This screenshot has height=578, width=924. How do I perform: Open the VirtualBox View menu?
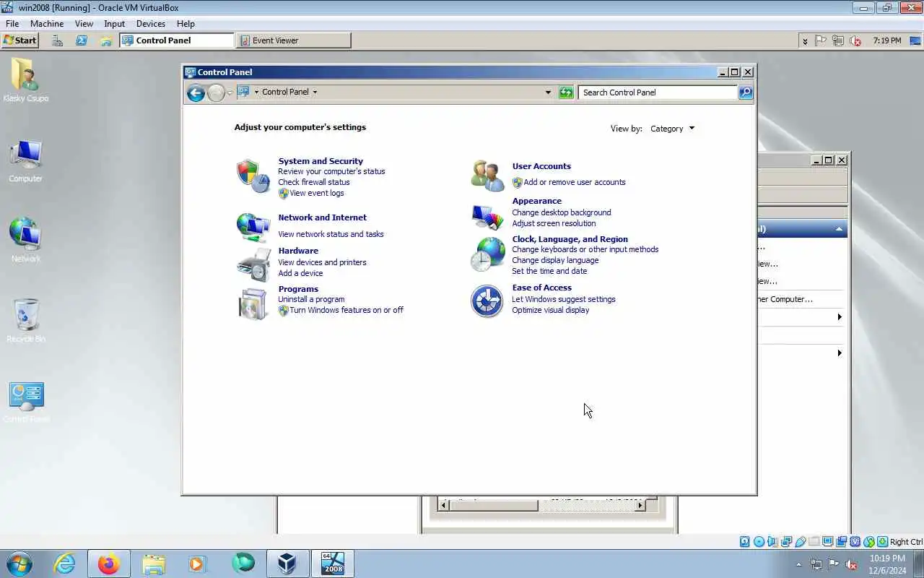point(84,24)
